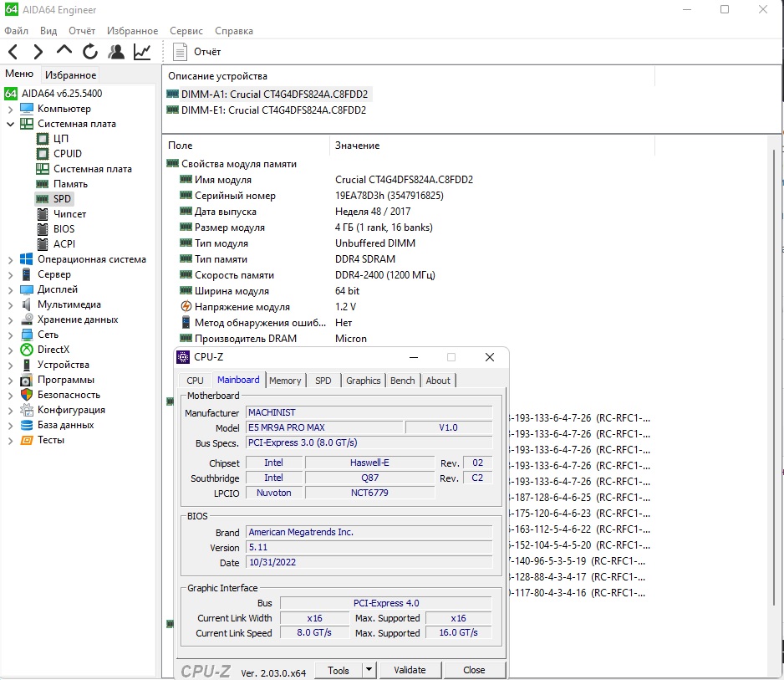
Task: Select the Память memory icon in tree
Action: (x=43, y=184)
